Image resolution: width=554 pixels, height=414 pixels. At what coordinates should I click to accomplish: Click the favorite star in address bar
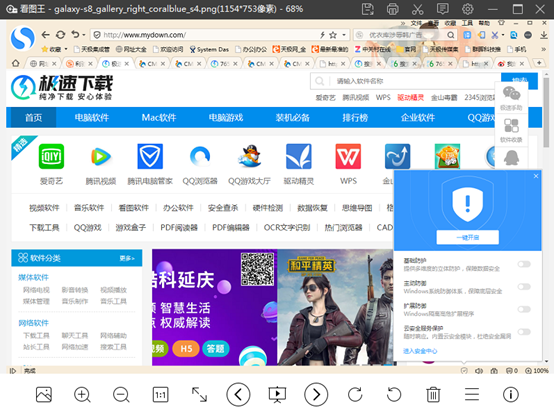333,35
